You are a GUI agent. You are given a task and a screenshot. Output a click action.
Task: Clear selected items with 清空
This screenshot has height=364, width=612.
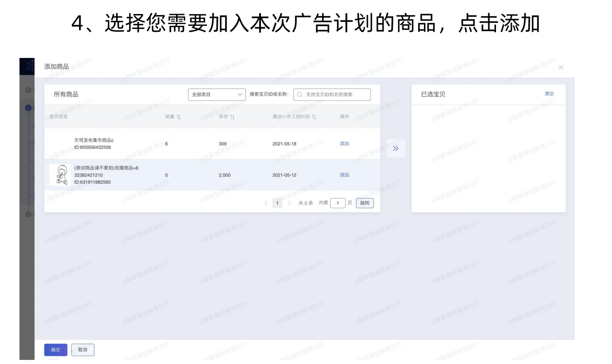coord(549,94)
